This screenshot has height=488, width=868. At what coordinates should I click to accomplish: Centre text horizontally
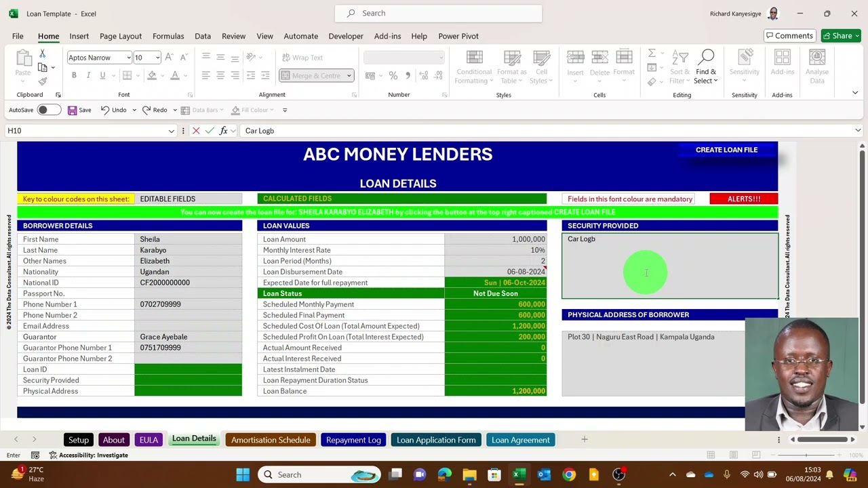pos(220,75)
